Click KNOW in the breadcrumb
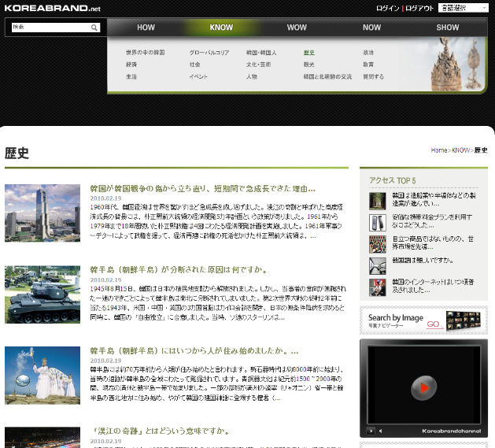495x448 pixels. [x=460, y=150]
